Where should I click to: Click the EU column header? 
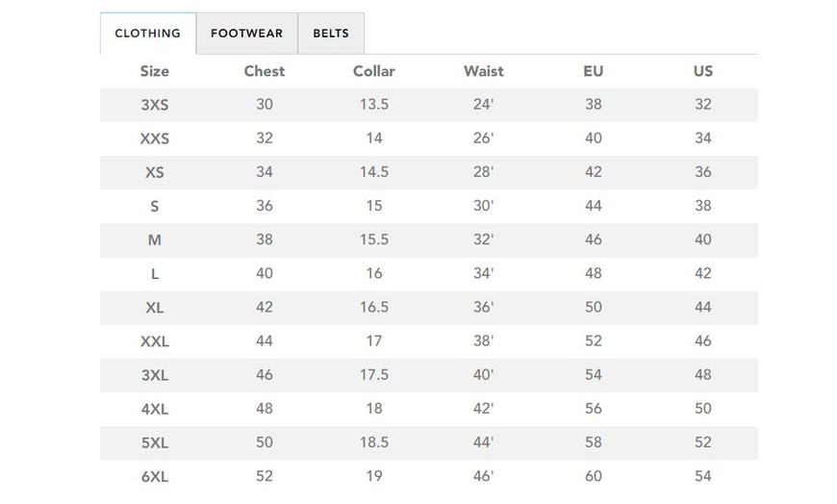(594, 71)
